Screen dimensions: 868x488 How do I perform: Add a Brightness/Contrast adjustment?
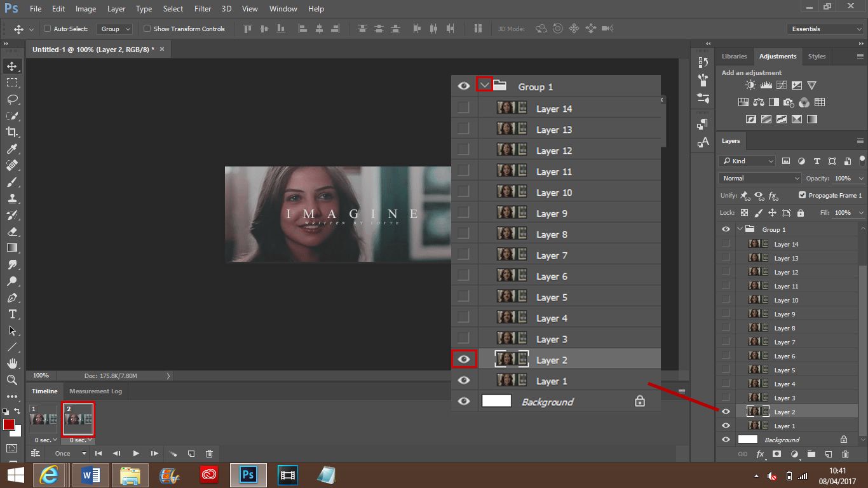pyautogui.click(x=751, y=85)
